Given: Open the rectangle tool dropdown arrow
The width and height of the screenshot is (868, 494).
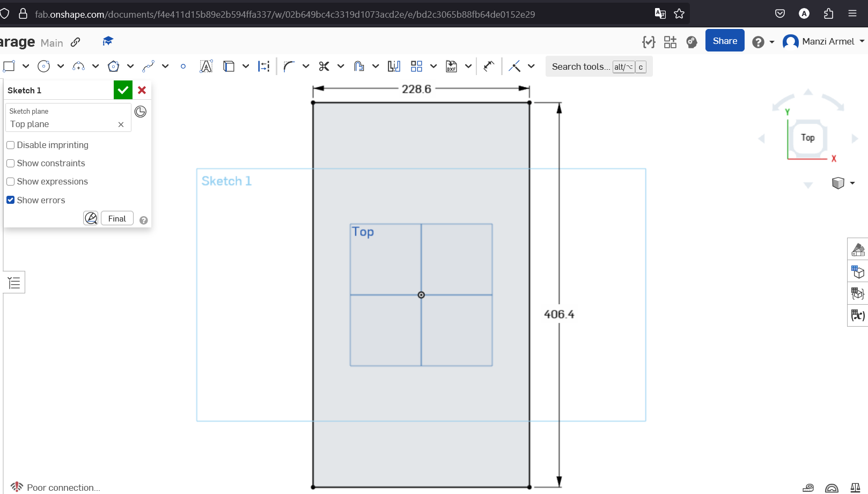Looking at the screenshot, I should (26, 66).
